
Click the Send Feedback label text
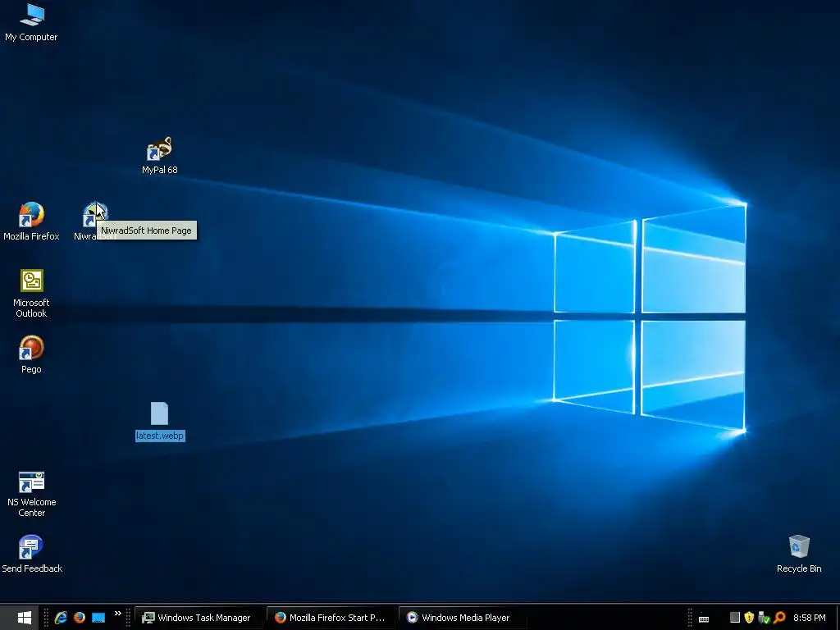tap(32, 568)
